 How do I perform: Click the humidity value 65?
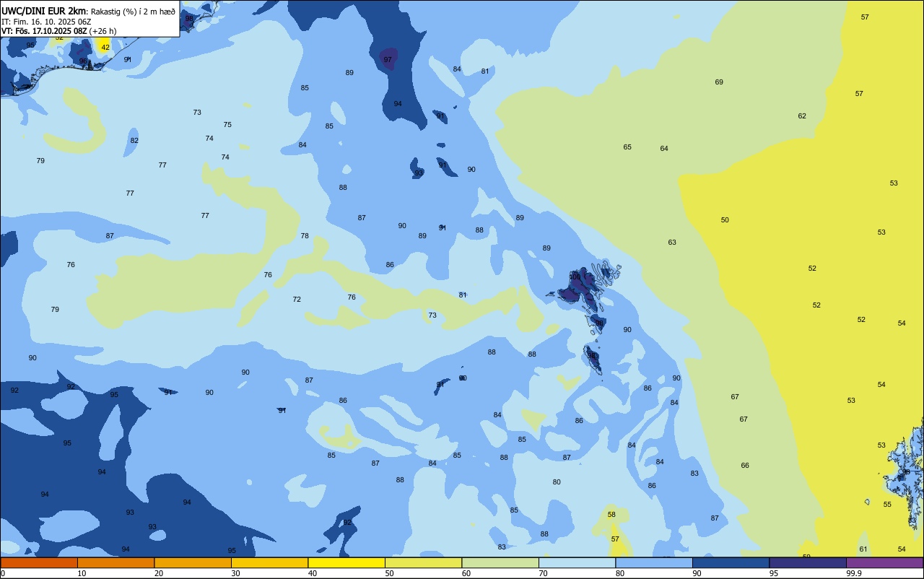pyautogui.click(x=627, y=147)
